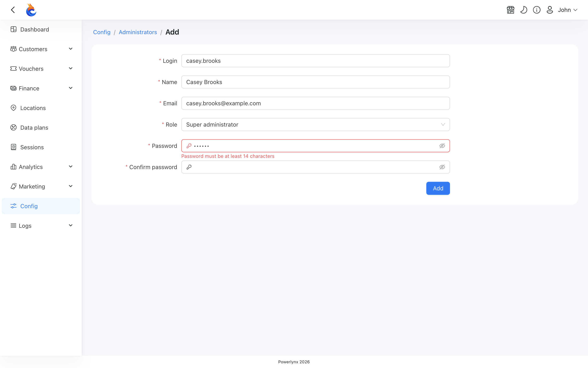The width and height of the screenshot is (588, 368).
Task: Toggle dark mode moon icon
Action: tap(524, 10)
